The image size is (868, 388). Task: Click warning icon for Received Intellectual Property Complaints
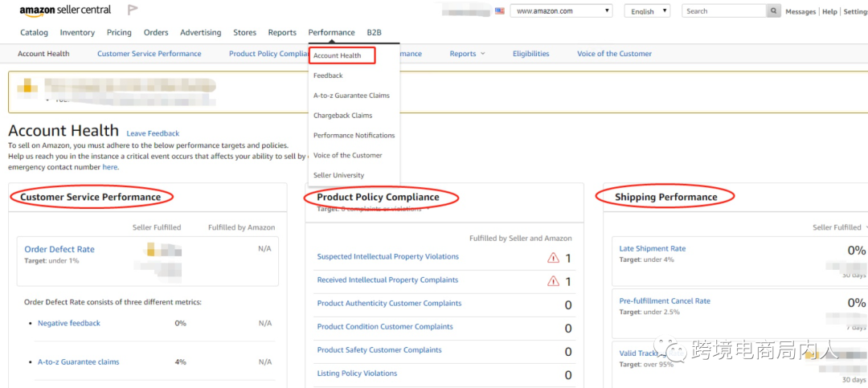[553, 281]
